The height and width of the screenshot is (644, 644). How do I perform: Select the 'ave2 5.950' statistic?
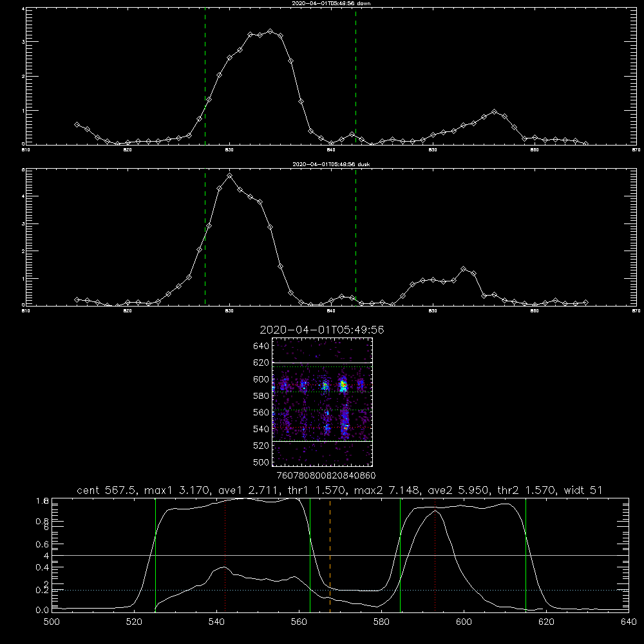click(x=458, y=490)
